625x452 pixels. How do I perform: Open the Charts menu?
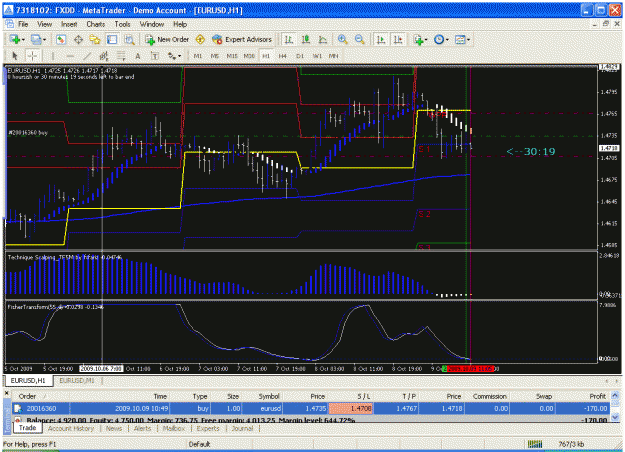coord(96,24)
